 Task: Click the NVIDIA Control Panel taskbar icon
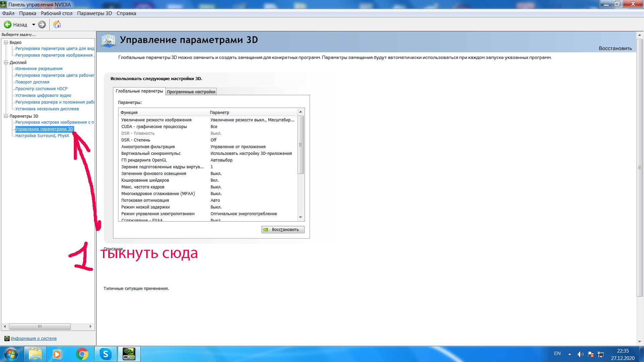129,354
